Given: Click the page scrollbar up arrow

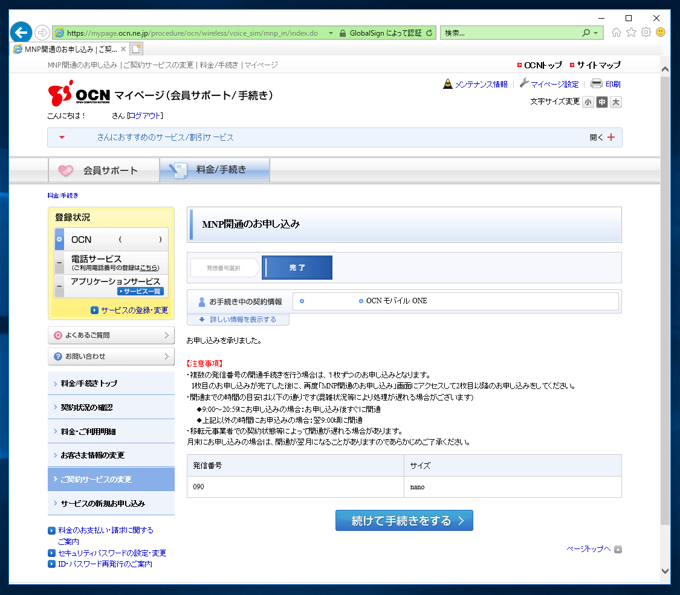Looking at the screenshot, I should coord(665,69).
